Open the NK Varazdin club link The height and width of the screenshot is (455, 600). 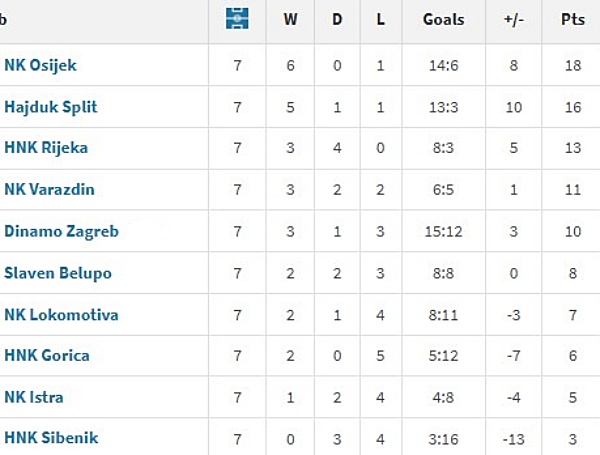(49, 189)
